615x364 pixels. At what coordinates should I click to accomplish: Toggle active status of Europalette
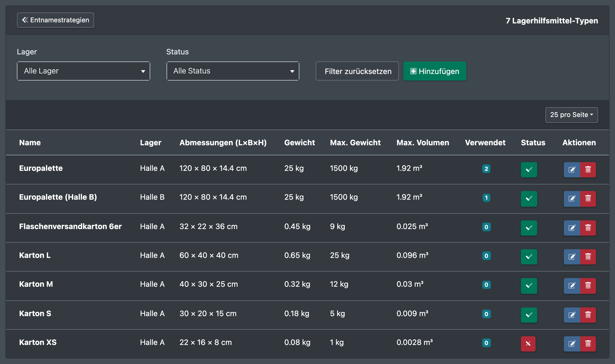529,170
